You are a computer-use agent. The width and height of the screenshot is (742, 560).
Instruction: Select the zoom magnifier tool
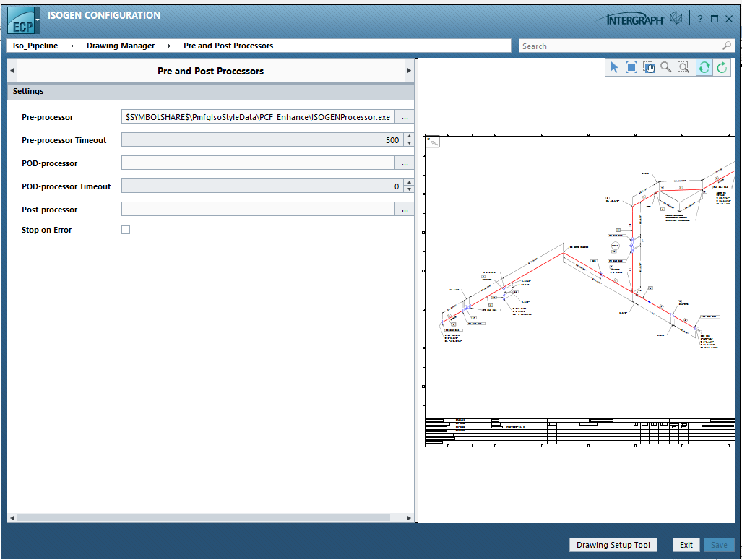(x=666, y=68)
